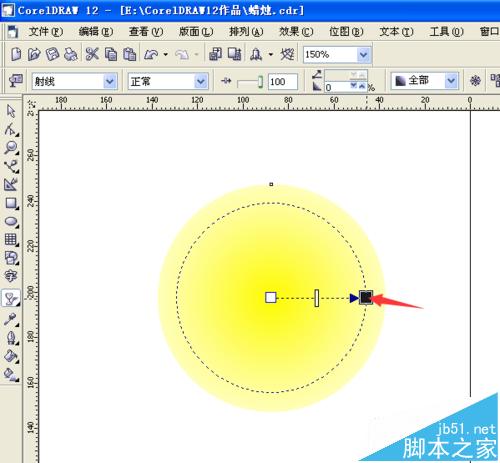Open the 版面 menu
Image resolution: width=500 pixels, height=463 pixels.
click(196, 32)
